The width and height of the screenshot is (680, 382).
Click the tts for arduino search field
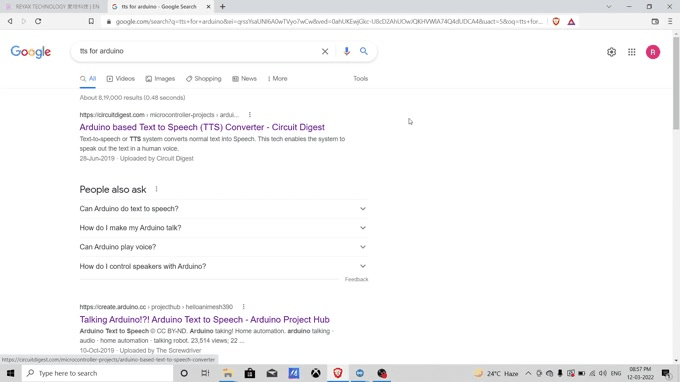click(x=197, y=51)
